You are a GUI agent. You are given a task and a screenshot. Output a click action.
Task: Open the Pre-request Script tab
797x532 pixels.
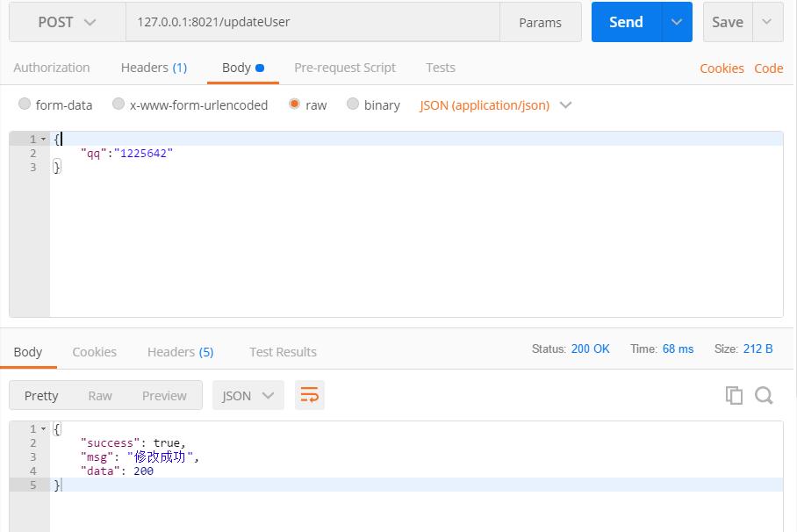(345, 68)
